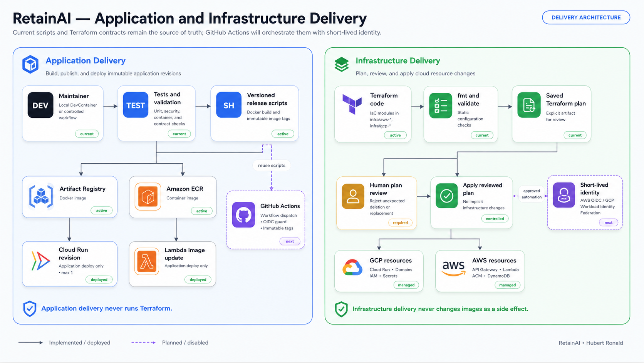
Task: Click 'Cloud Run • Domains' GCP resources text
Action: [391, 269]
